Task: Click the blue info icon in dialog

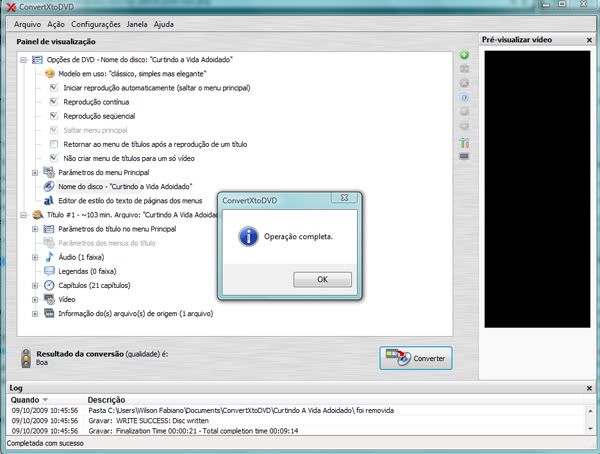Action: pos(248,236)
